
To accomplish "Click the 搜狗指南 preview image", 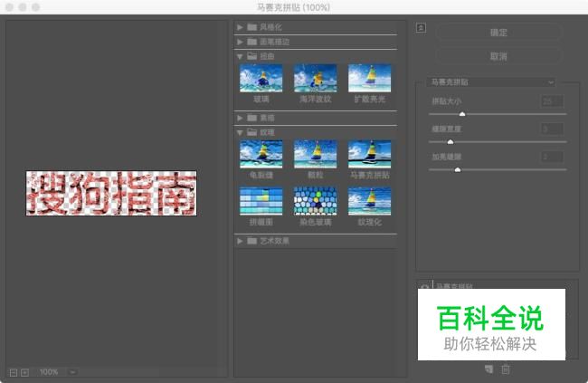I will click(111, 194).
